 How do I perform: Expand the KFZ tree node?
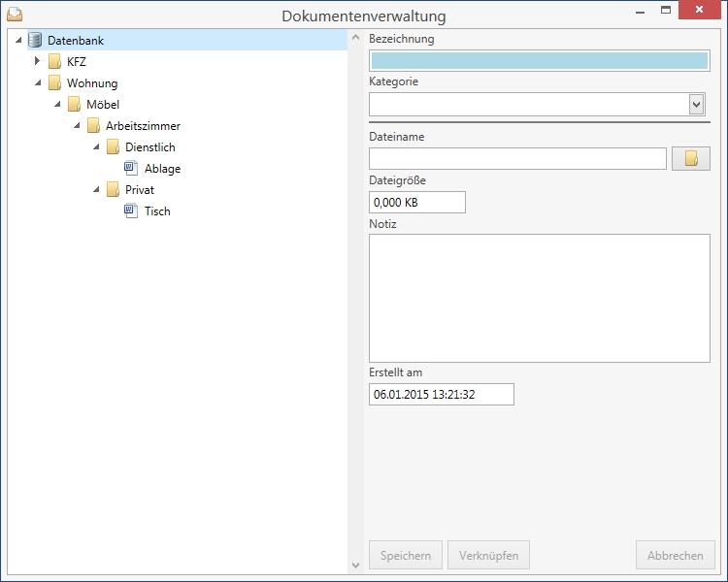[38, 61]
